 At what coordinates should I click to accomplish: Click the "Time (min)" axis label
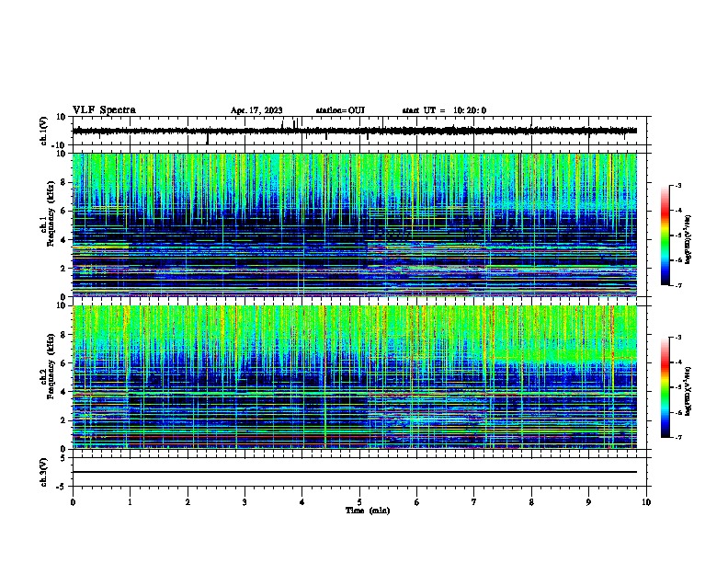(x=368, y=511)
